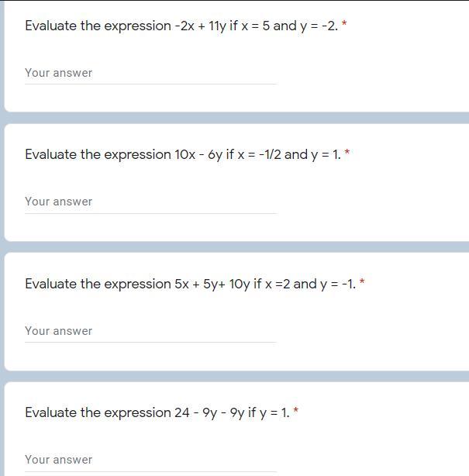The height and width of the screenshot is (476, 469).
Task: Click the question text about 5x + 5y + 10y
Action: [190, 285]
